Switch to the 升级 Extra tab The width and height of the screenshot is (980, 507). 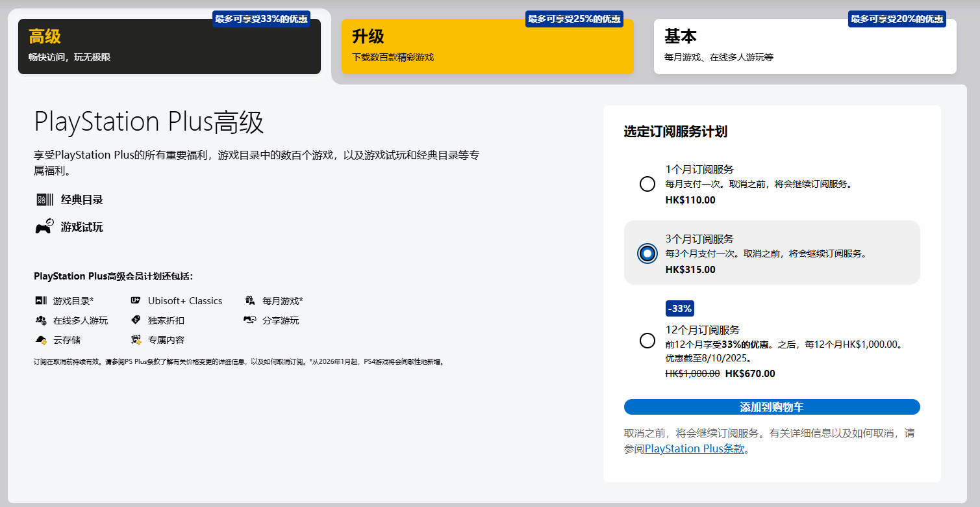[487, 46]
